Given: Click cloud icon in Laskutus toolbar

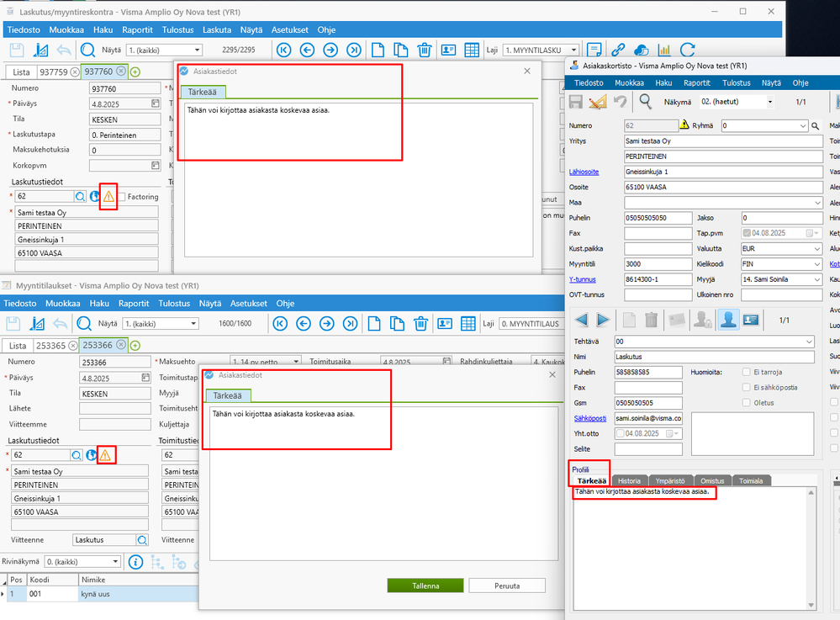Looking at the screenshot, I should [x=642, y=50].
